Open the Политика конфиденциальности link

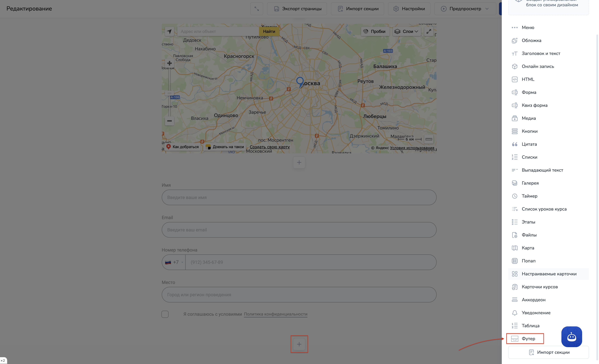[x=276, y=314]
